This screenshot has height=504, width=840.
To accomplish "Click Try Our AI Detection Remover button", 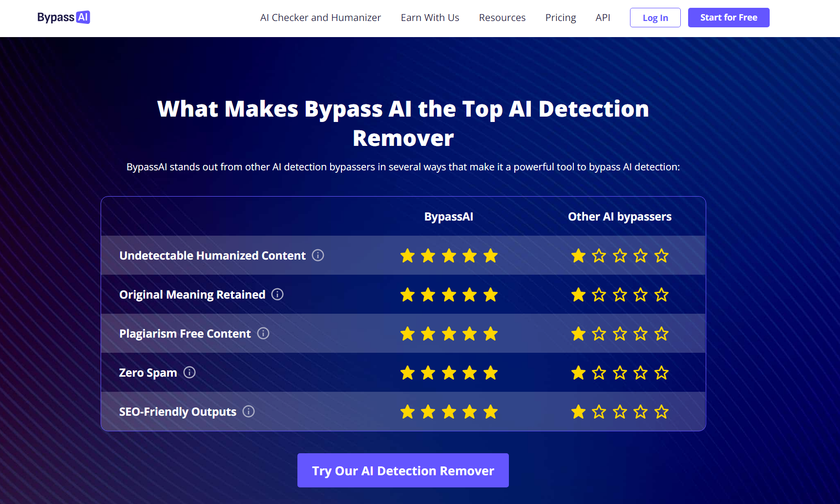I will (403, 470).
